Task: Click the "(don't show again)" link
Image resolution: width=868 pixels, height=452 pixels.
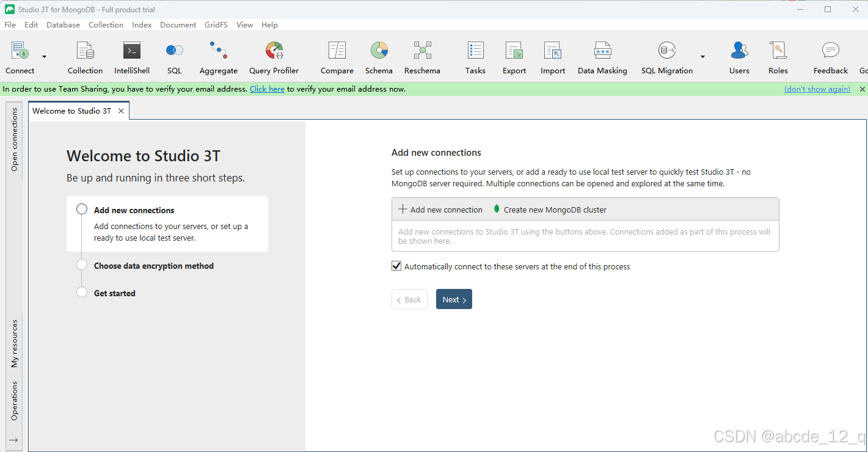Action: point(817,89)
